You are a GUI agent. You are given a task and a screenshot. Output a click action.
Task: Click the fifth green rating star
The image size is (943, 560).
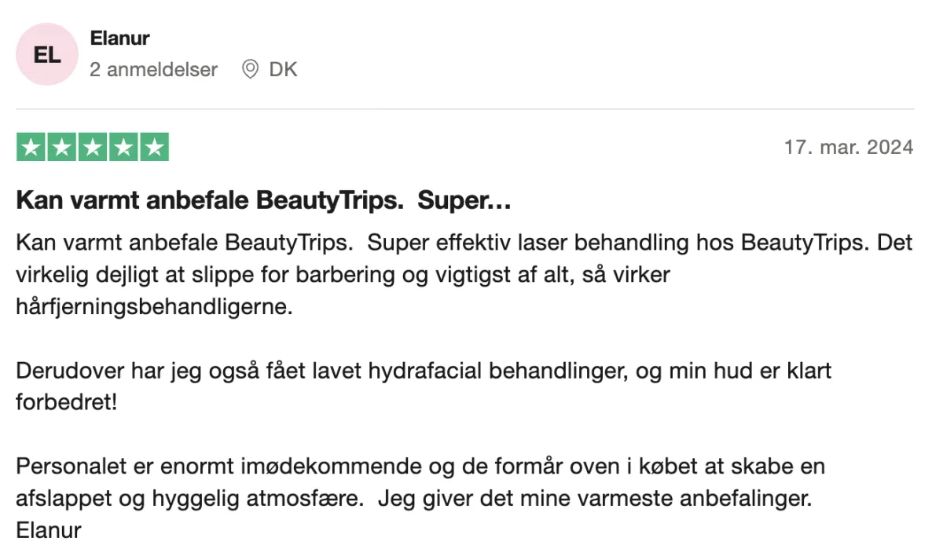tap(154, 148)
